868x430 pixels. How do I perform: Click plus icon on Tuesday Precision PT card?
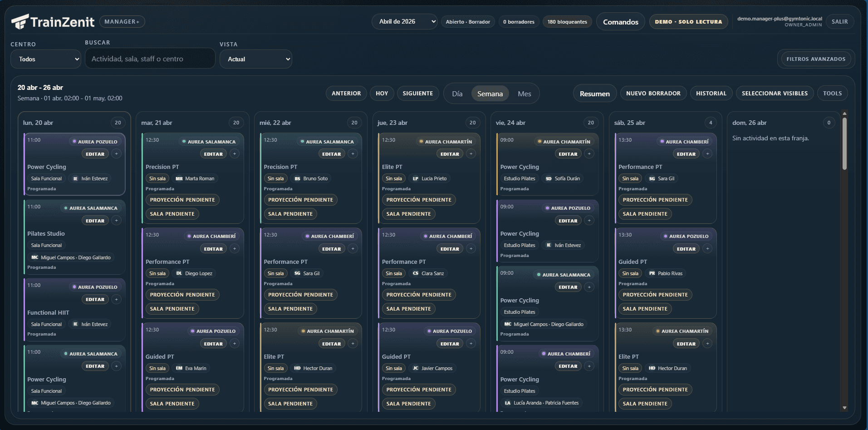tap(235, 154)
